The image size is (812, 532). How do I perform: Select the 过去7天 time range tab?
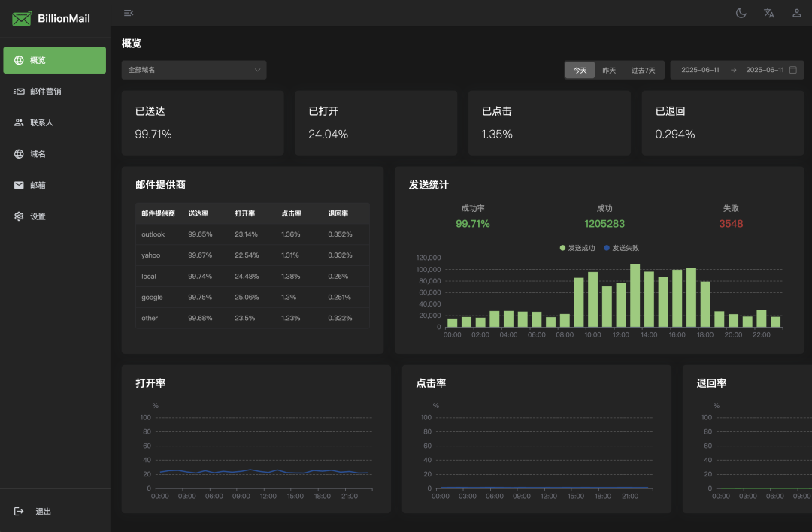point(643,70)
